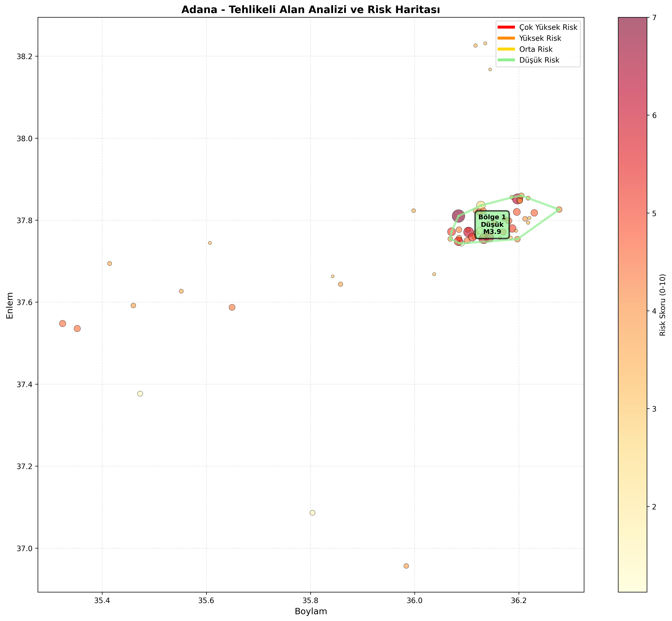
Task: Click the pale data point near longitude 35.8, latitude 37.09
Action: click(x=312, y=513)
